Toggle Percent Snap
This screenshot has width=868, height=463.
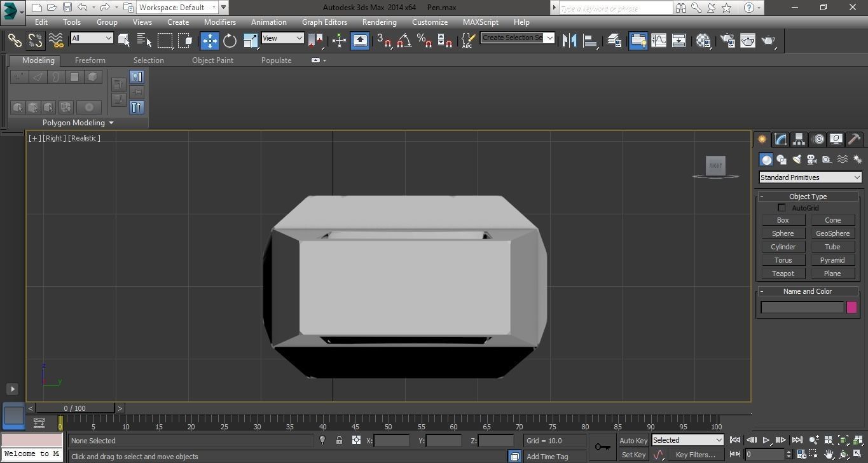[x=425, y=41]
